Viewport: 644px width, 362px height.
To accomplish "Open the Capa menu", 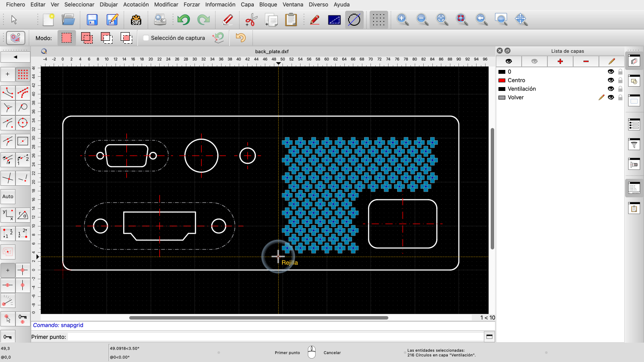I will point(247,4).
